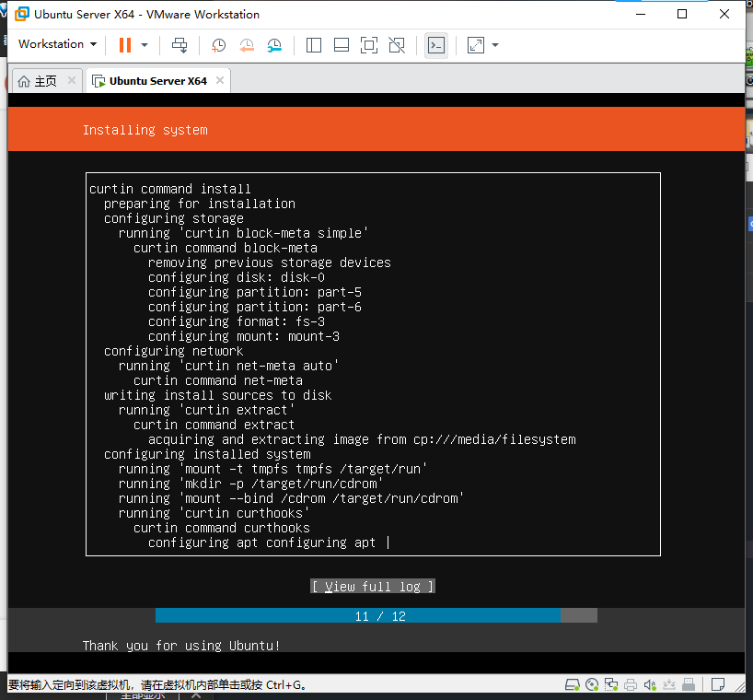
Task: Click the printer device status icon
Action: click(631, 684)
